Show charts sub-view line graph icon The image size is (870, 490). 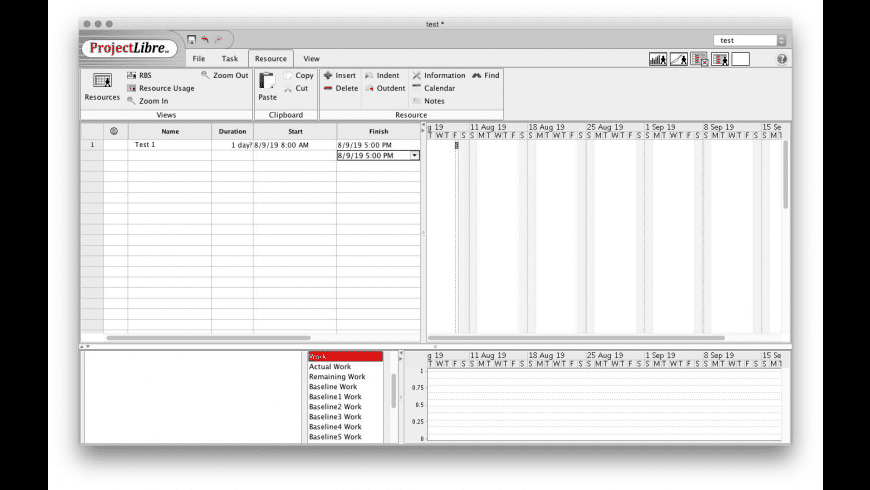679,59
